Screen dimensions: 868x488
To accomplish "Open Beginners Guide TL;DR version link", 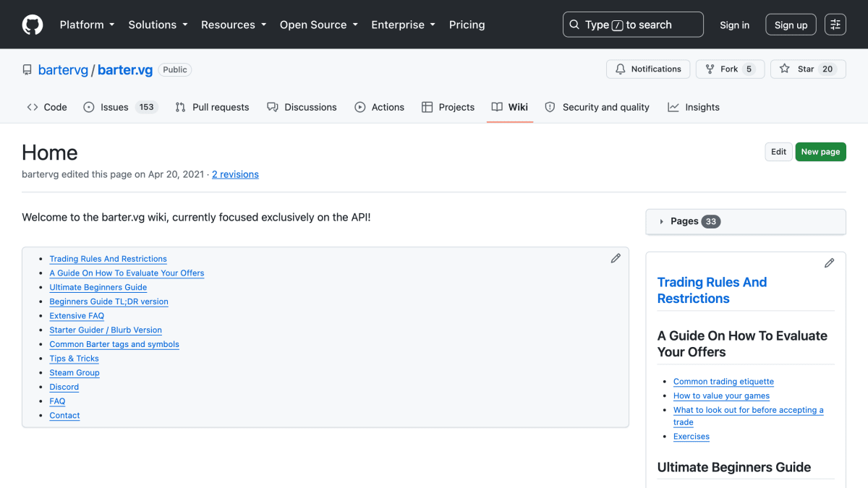I will (x=109, y=301).
